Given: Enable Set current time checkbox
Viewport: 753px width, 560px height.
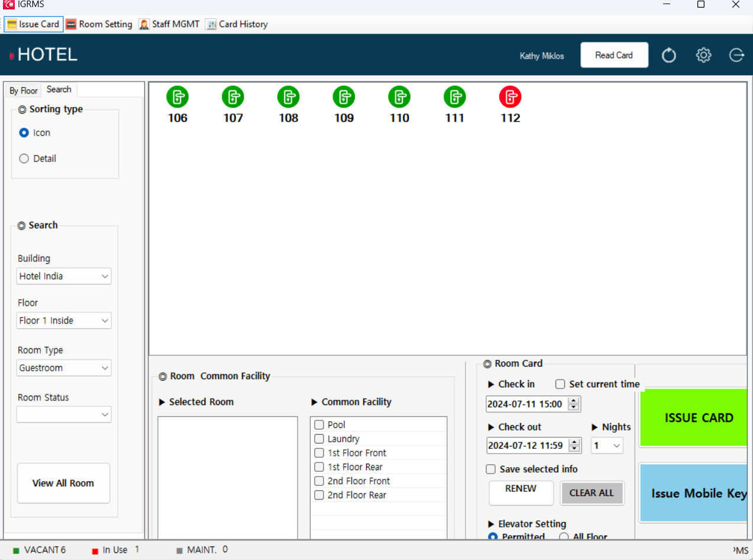Looking at the screenshot, I should [x=560, y=384].
